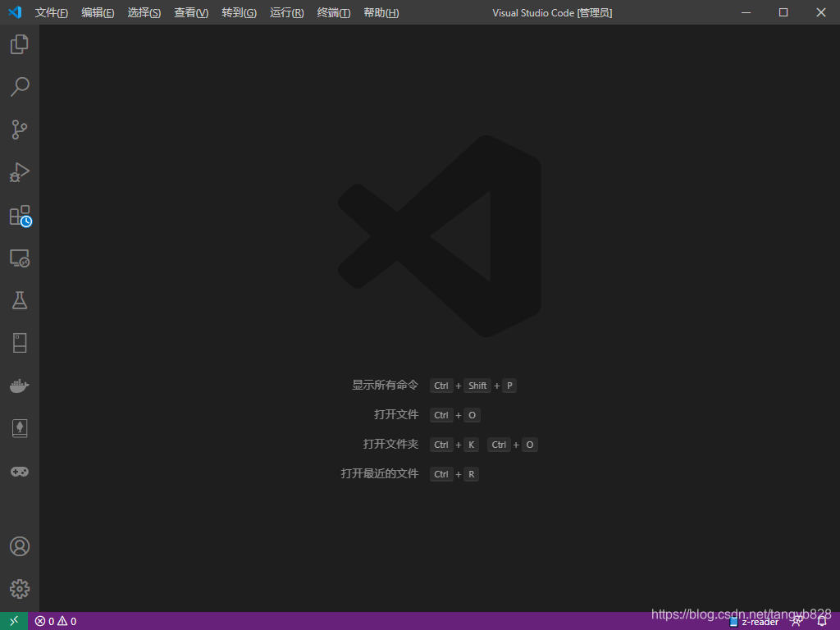The height and width of the screenshot is (630, 840).
Task: Click the R keycap hint
Action: coord(472,474)
